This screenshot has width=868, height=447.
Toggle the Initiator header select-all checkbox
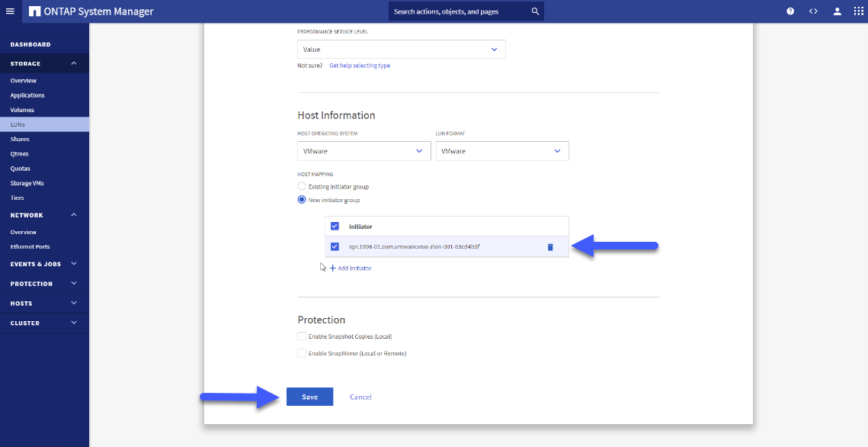pyautogui.click(x=335, y=226)
